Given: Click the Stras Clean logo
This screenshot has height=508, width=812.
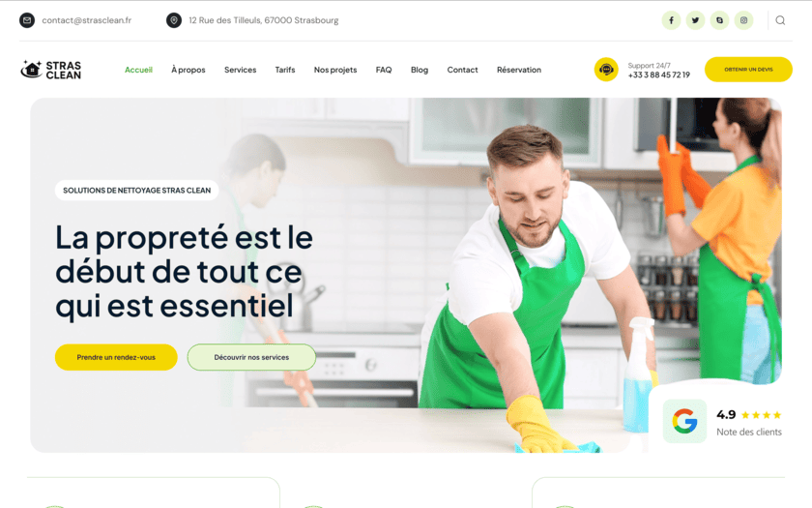Looking at the screenshot, I should point(50,70).
